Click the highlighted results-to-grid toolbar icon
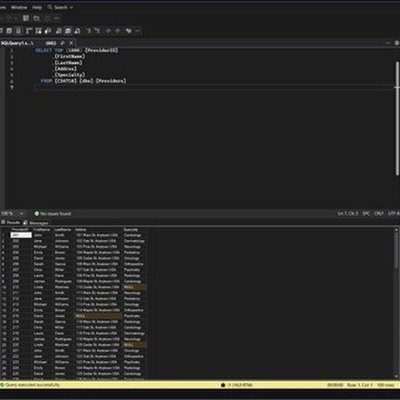Screen dimensions: 400x400 (68, 31)
